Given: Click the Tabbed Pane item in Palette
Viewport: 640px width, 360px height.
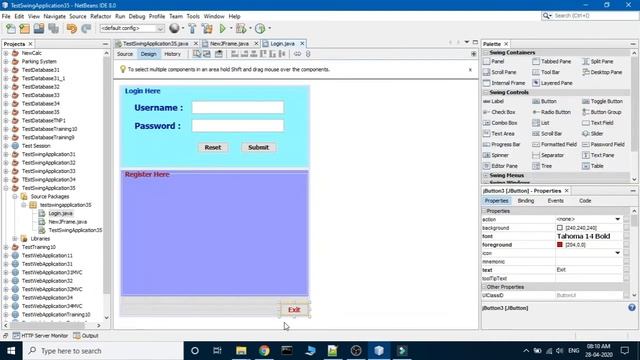Looking at the screenshot, I should 552,61.
